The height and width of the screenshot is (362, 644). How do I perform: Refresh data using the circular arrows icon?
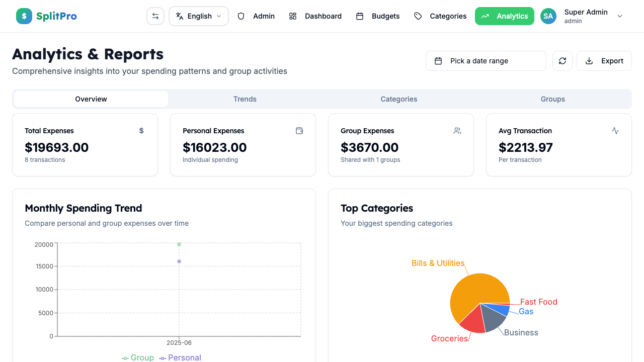562,60
